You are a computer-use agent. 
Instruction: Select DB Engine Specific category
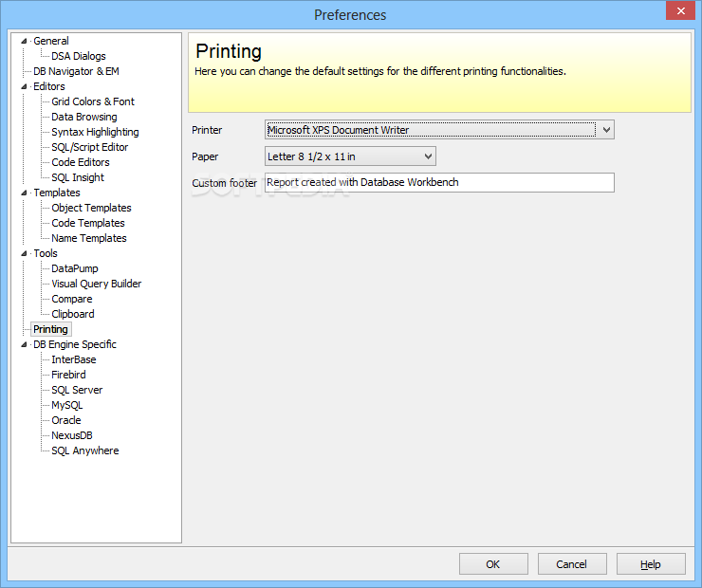75,345
